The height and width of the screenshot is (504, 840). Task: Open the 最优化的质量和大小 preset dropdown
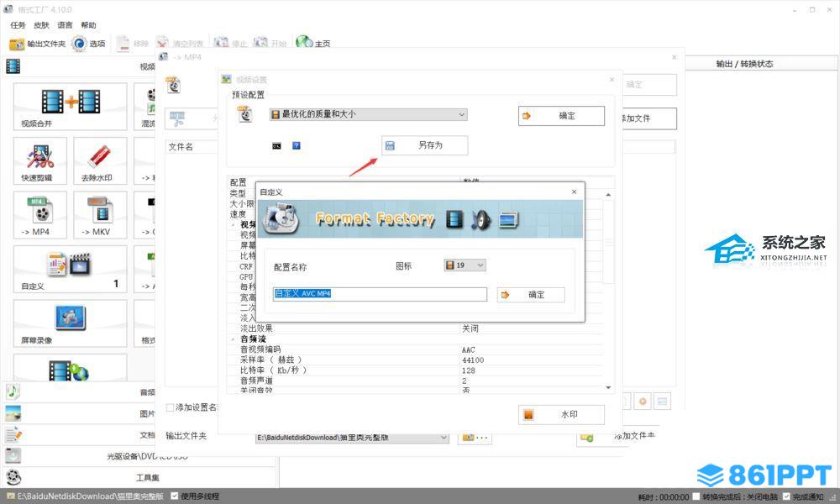click(x=368, y=114)
